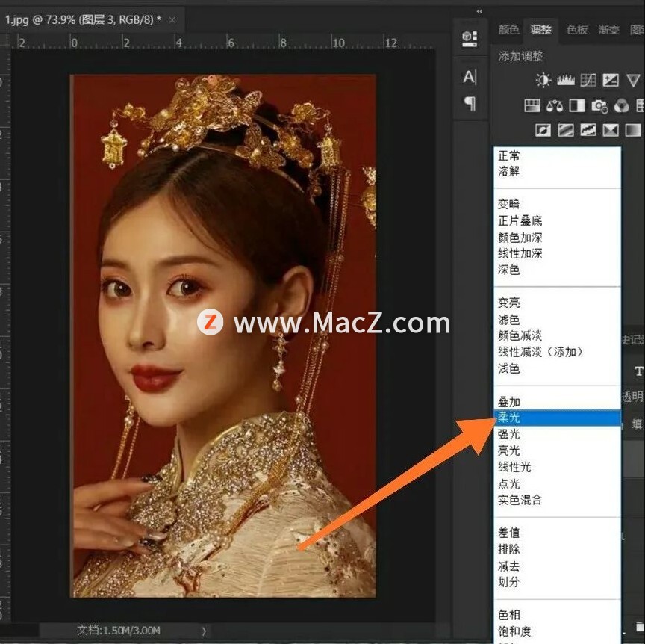
Task: Open the Paragraph panel icon
Action: tap(470, 103)
